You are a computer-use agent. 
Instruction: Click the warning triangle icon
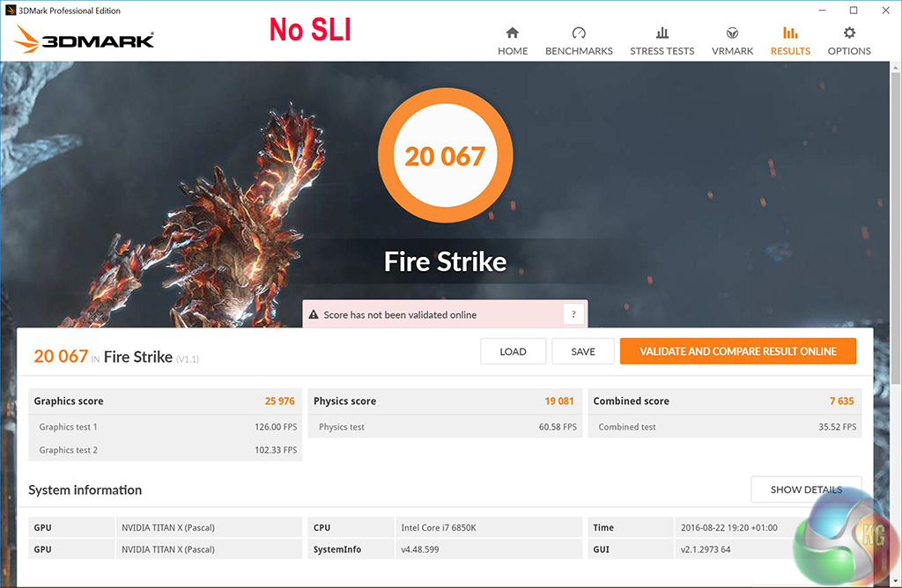314,314
